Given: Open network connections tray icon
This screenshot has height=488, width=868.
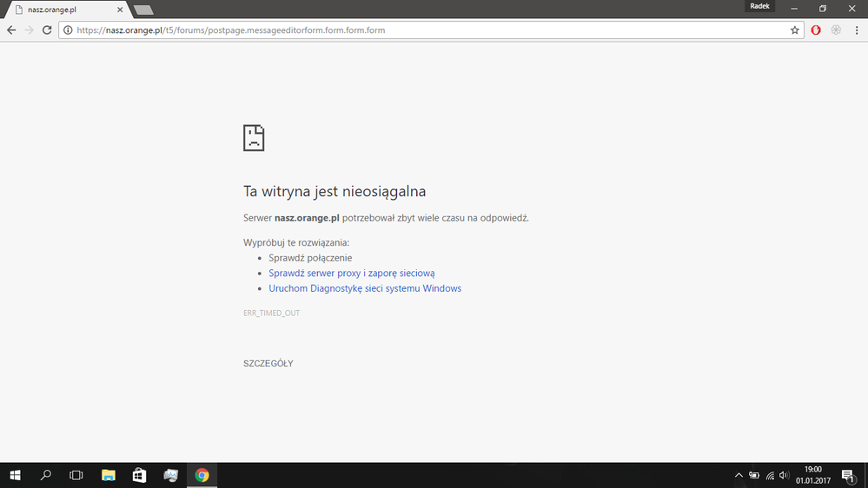Looking at the screenshot, I should coord(770,475).
